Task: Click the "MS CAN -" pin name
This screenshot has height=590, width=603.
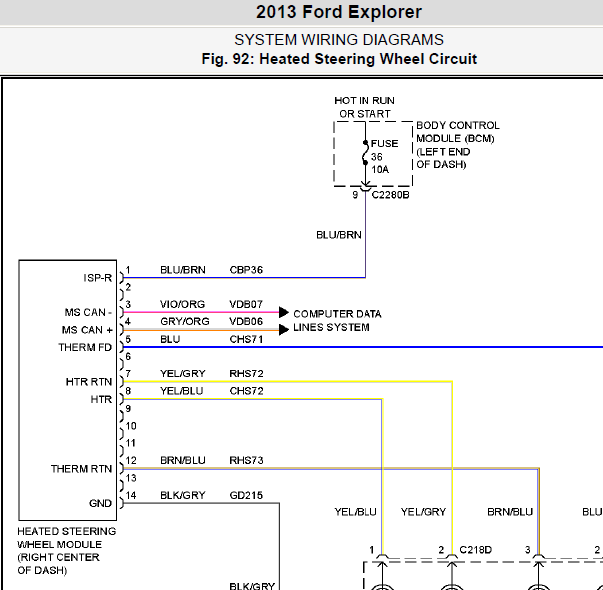Action: pyautogui.click(x=88, y=312)
